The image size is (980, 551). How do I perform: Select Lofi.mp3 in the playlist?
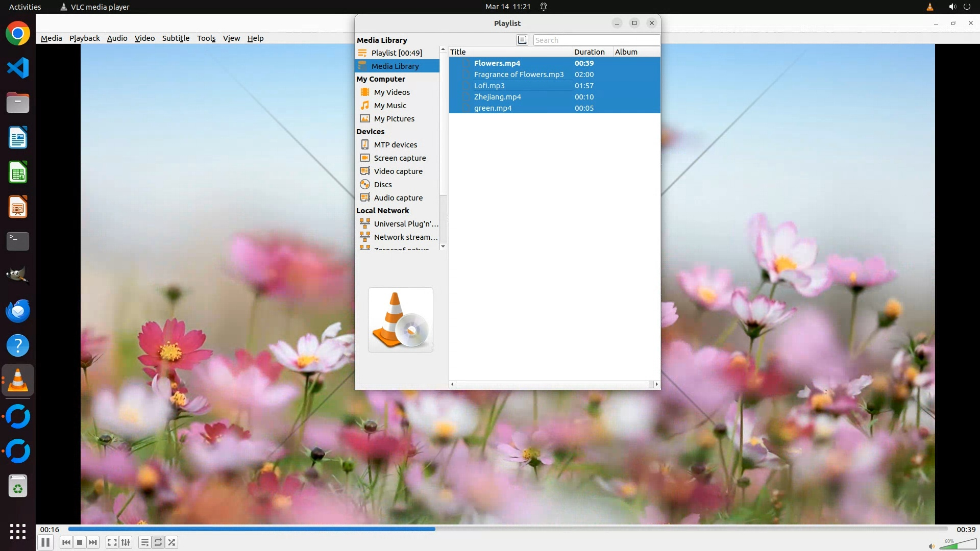pyautogui.click(x=489, y=86)
